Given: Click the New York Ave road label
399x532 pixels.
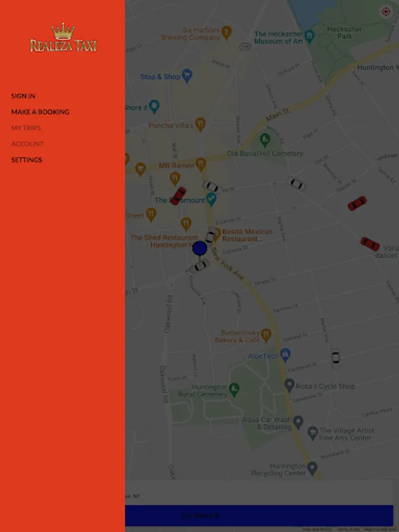Looking at the screenshot, I should pyautogui.click(x=228, y=264).
